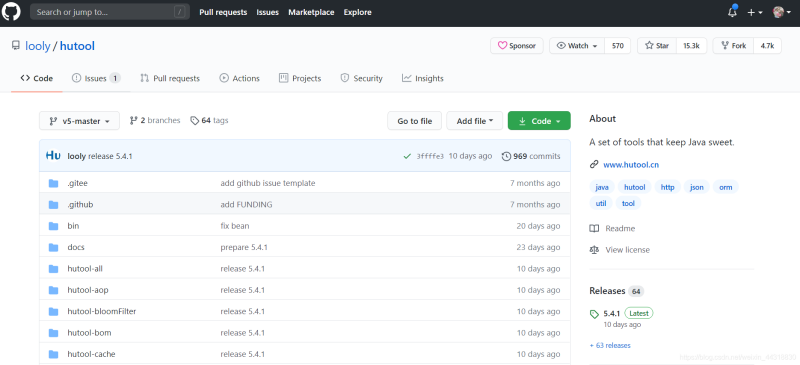This screenshot has width=800, height=365.
Task: Open Pull requests in top navigation
Action: (x=223, y=12)
